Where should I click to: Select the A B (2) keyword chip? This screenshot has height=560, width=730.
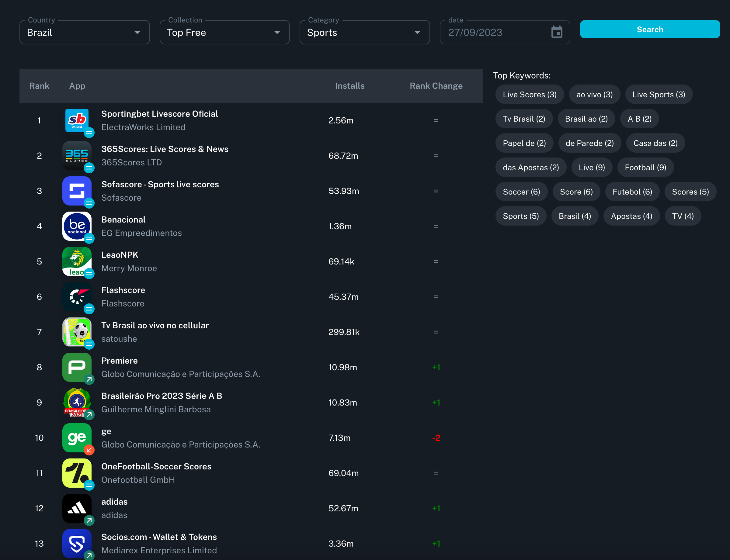click(x=639, y=119)
